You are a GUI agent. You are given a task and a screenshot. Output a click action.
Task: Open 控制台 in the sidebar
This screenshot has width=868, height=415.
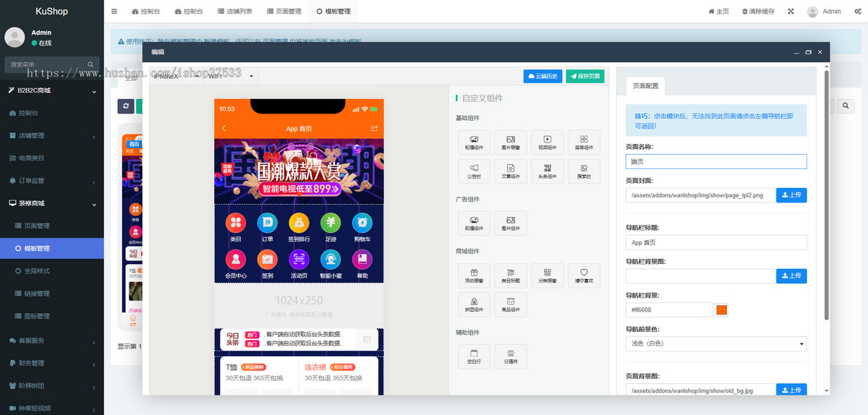click(x=52, y=113)
